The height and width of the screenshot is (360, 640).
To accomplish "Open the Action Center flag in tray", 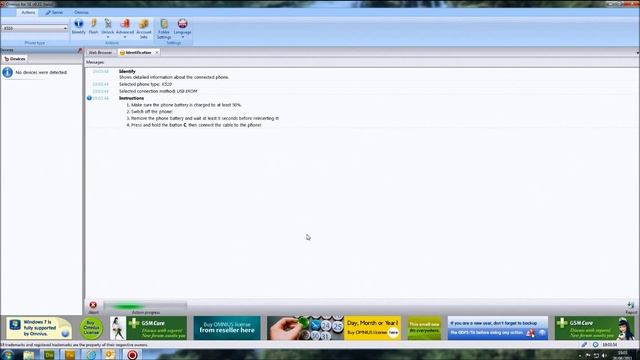I will tap(588, 356).
